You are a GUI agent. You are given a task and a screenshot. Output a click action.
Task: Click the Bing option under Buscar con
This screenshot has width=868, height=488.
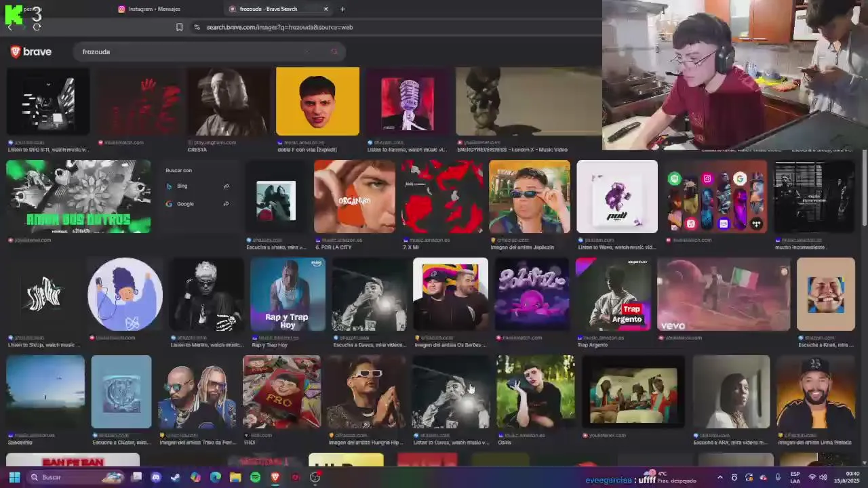point(198,186)
